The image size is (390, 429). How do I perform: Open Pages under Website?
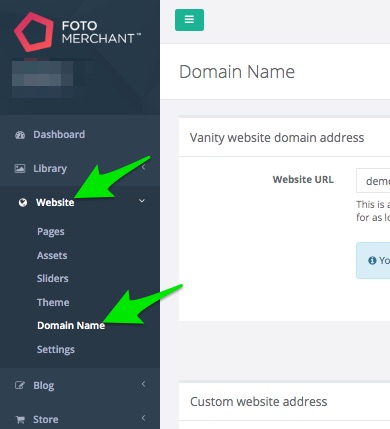[x=51, y=232]
